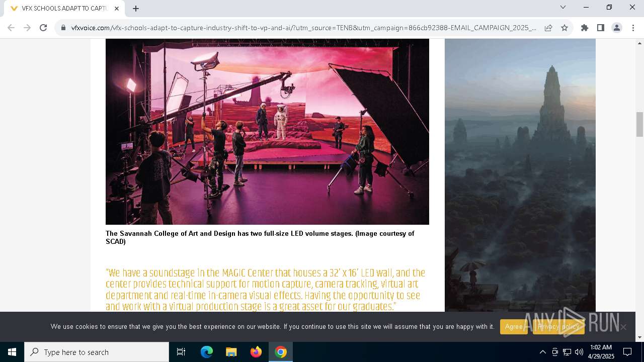Click the page vertical scrollbar thumb
This screenshot has height=362, width=644.
point(639,124)
